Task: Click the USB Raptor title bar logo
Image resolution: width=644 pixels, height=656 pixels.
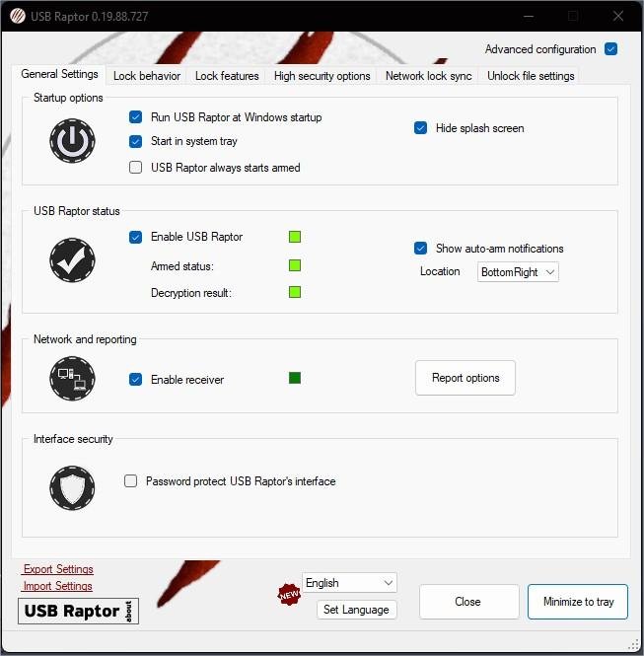Action: [17, 17]
